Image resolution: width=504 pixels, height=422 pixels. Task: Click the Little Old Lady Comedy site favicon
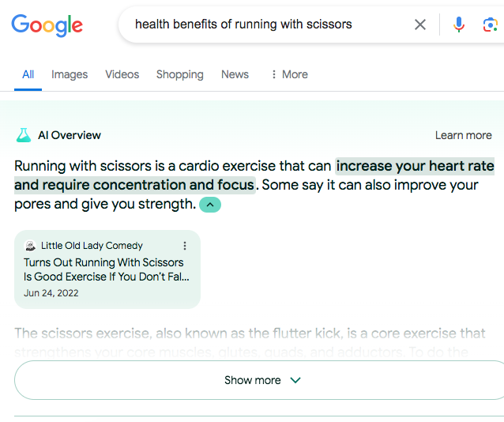click(30, 246)
